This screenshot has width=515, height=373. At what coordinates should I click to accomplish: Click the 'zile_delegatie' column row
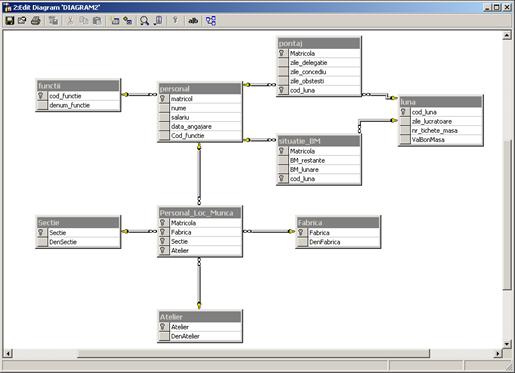(319, 63)
